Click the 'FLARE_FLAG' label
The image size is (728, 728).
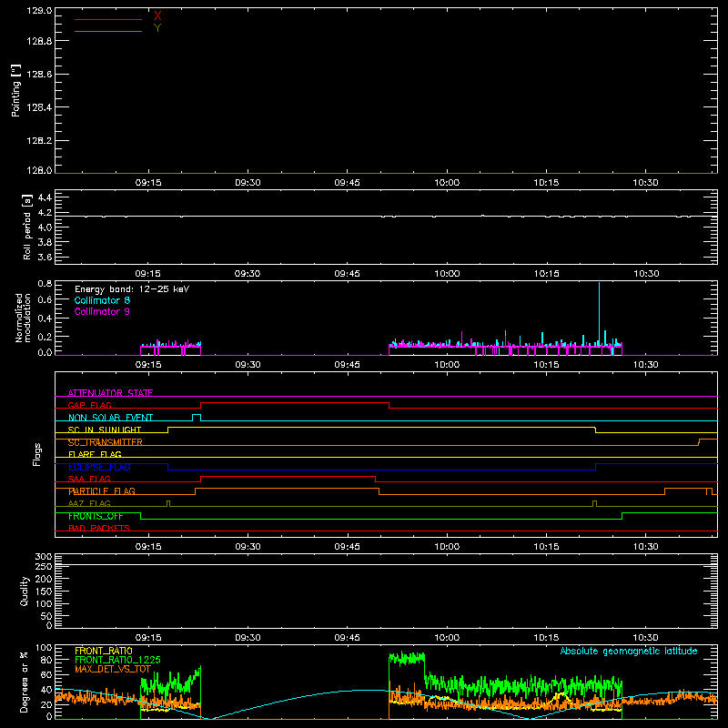[95, 454]
